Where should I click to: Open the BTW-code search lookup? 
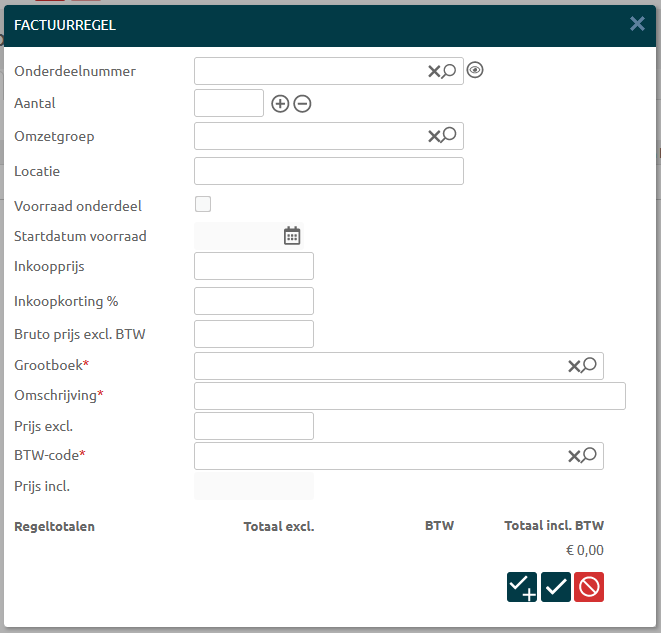point(589,455)
